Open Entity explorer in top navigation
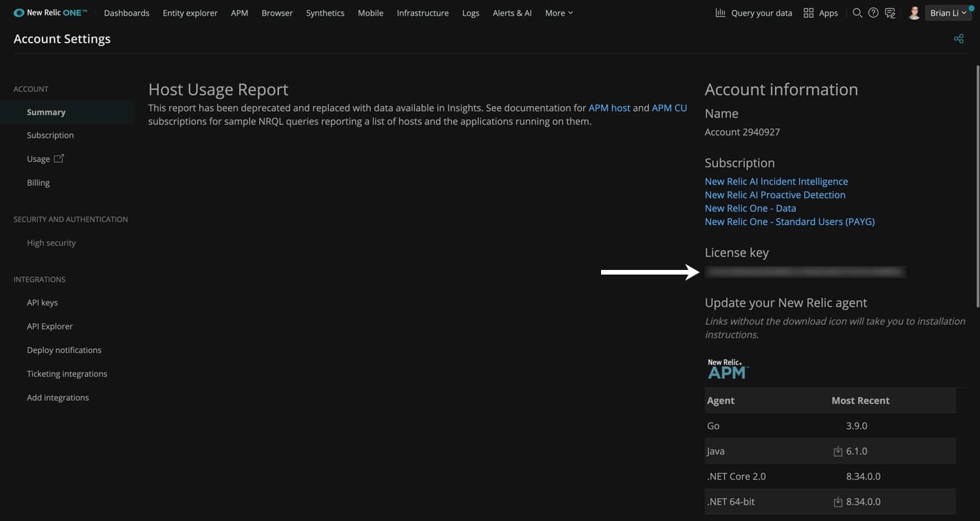Viewport: 980px width, 521px height. (190, 12)
